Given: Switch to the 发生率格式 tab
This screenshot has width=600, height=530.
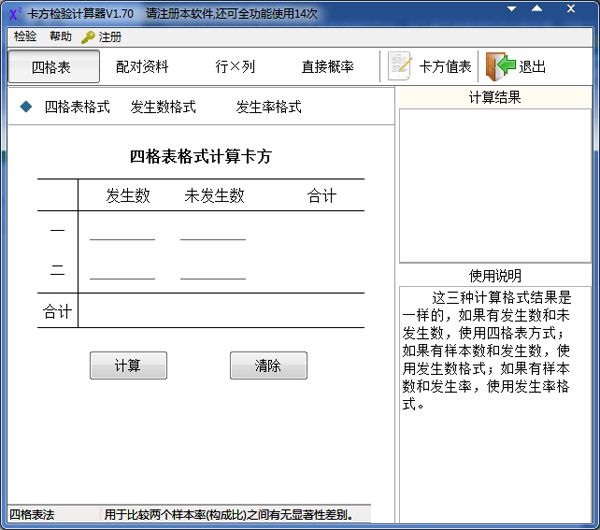Looking at the screenshot, I should click(x=268, y=107).
